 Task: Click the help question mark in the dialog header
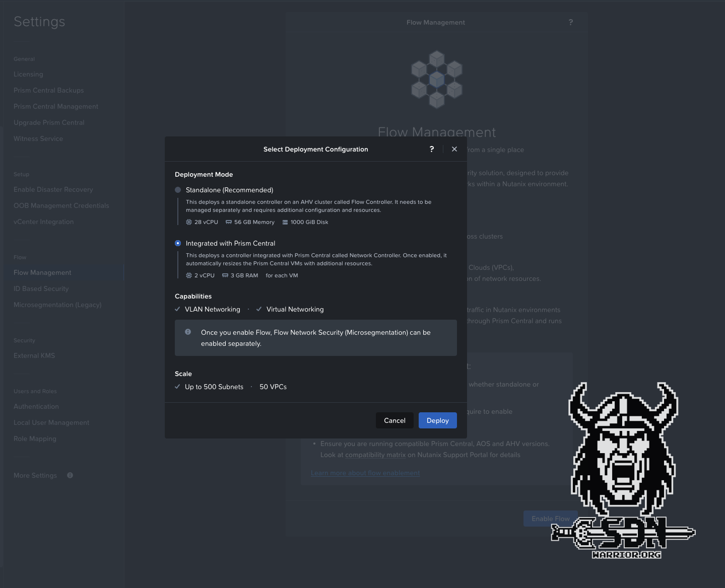click(x=432, y=149)
